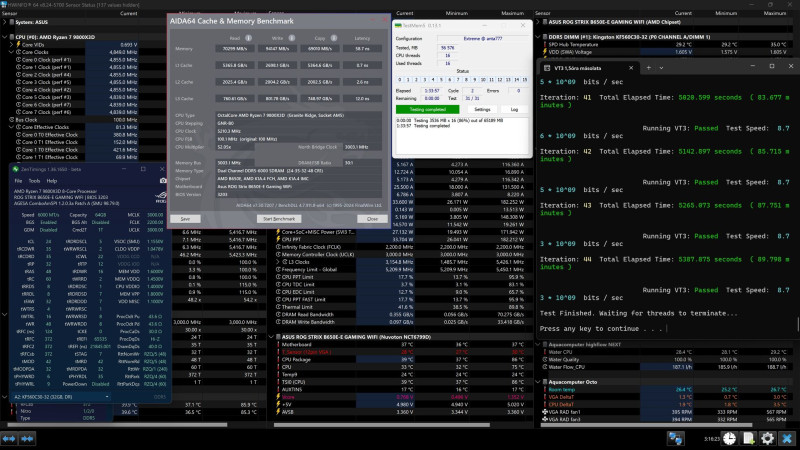The width and height of the screenshot is (800, 450).
Task: Click the TestMem5 title bar flag icon
Action: pyautogui.click(x=398, y=25)
